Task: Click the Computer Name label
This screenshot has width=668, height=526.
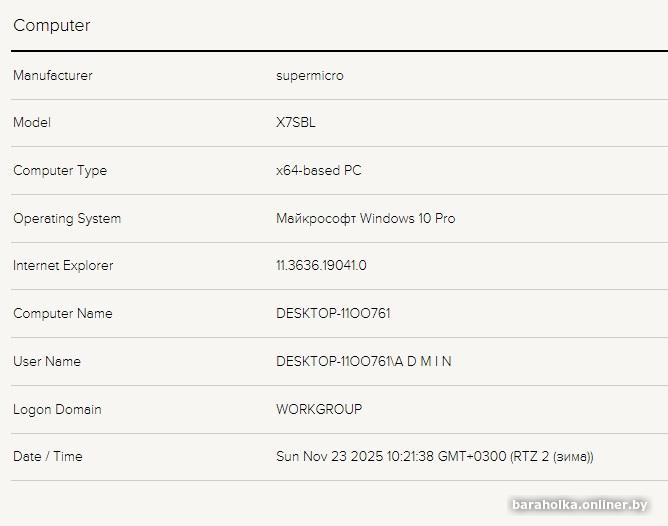Action: point(63,314)
